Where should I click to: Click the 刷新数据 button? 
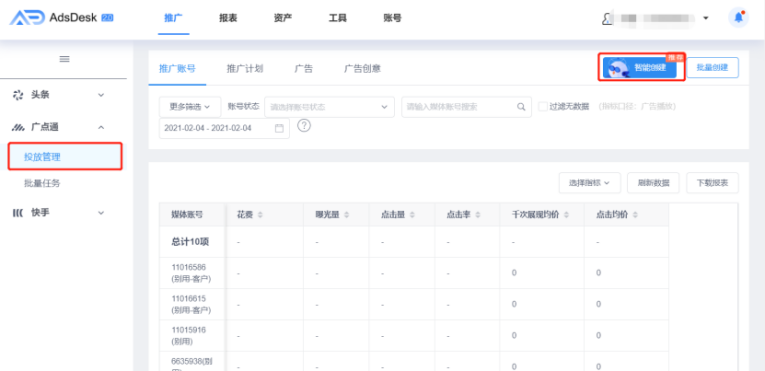(x=653, y=183)
